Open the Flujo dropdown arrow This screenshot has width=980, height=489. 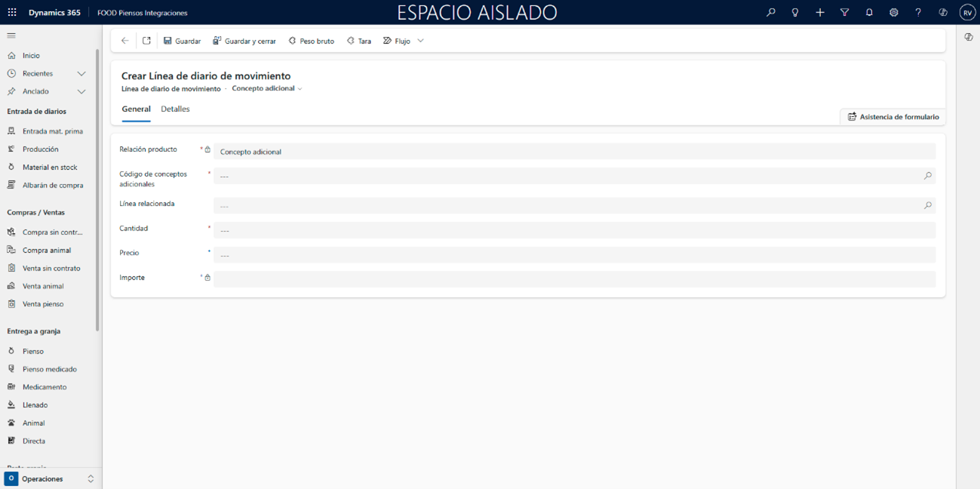point(420,41)
